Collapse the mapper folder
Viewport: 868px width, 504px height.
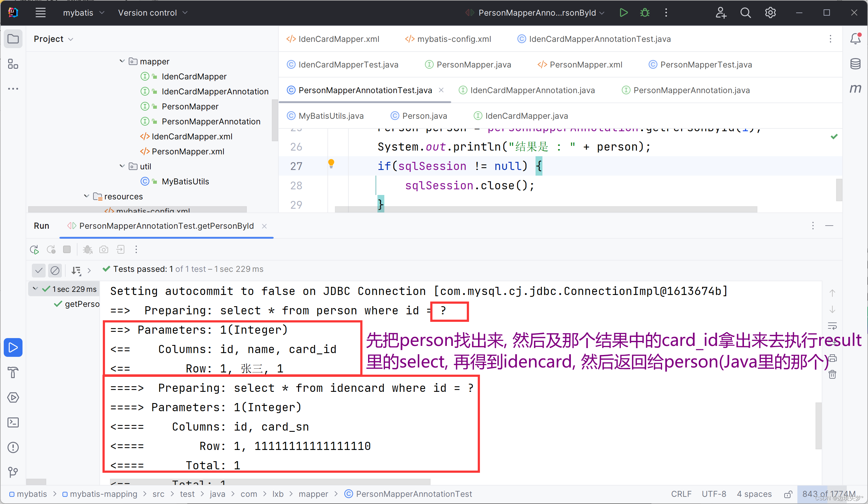(x=122, y=61)
